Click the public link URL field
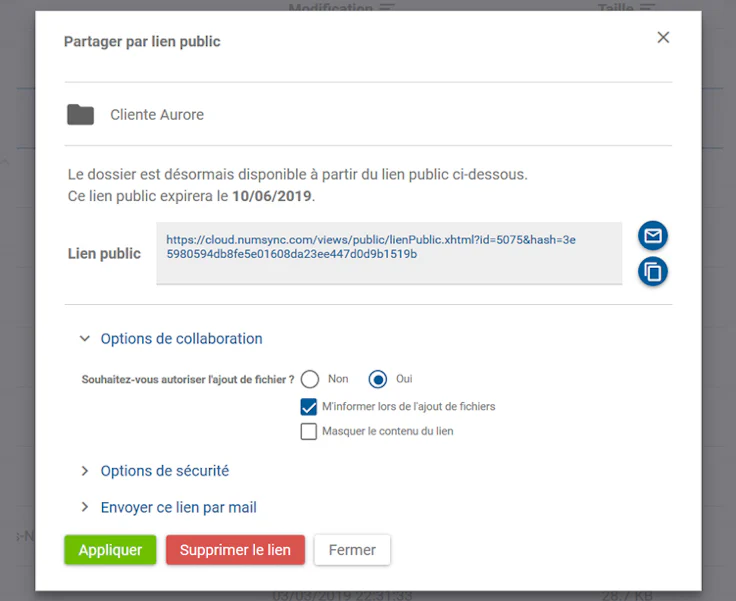The image size is (736, 601). [389, 253]
